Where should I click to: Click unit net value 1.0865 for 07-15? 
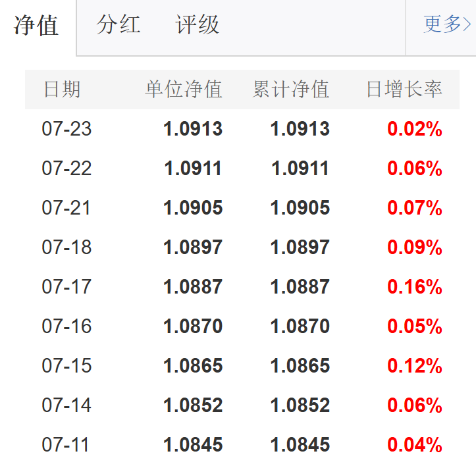coord(193,365)
